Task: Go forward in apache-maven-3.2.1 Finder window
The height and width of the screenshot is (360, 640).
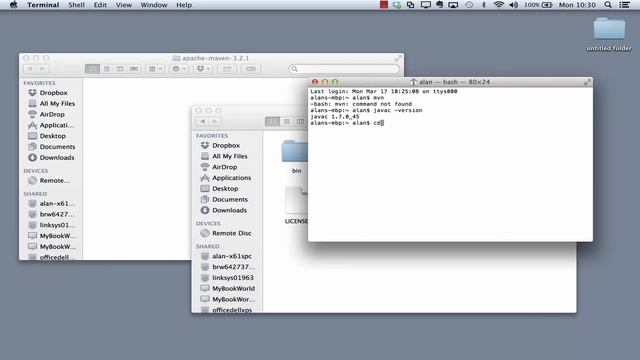Action: click(42, 69)
